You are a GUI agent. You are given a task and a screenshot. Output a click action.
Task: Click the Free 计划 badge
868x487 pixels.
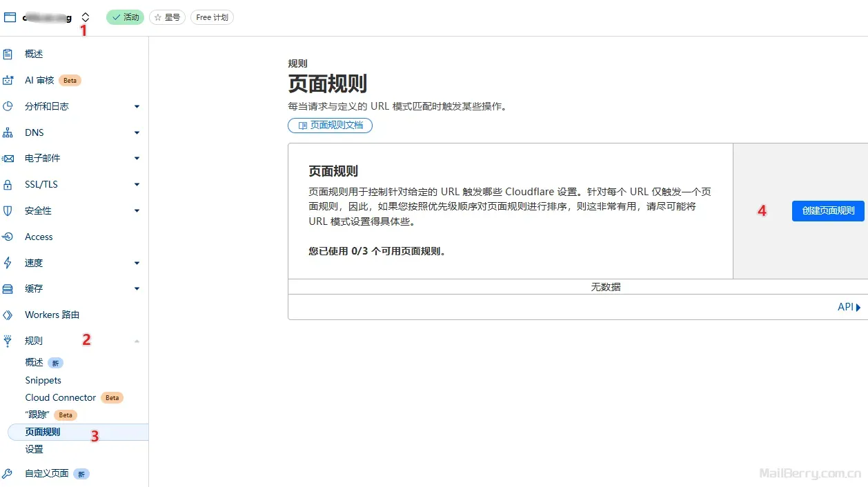212,17
